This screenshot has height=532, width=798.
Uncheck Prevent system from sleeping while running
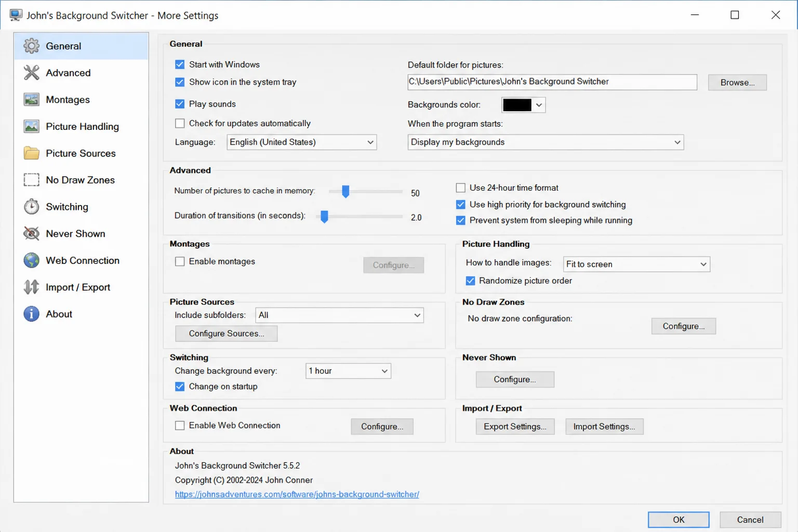tap(460, 220)
